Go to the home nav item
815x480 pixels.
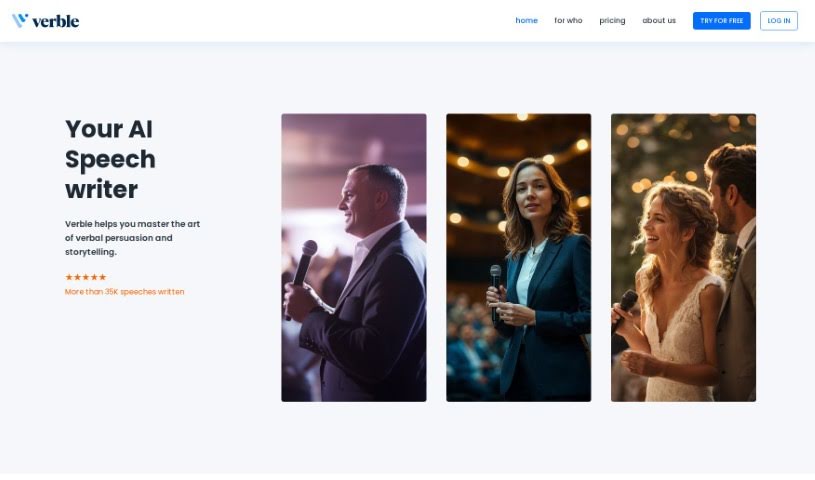point(527,20)
